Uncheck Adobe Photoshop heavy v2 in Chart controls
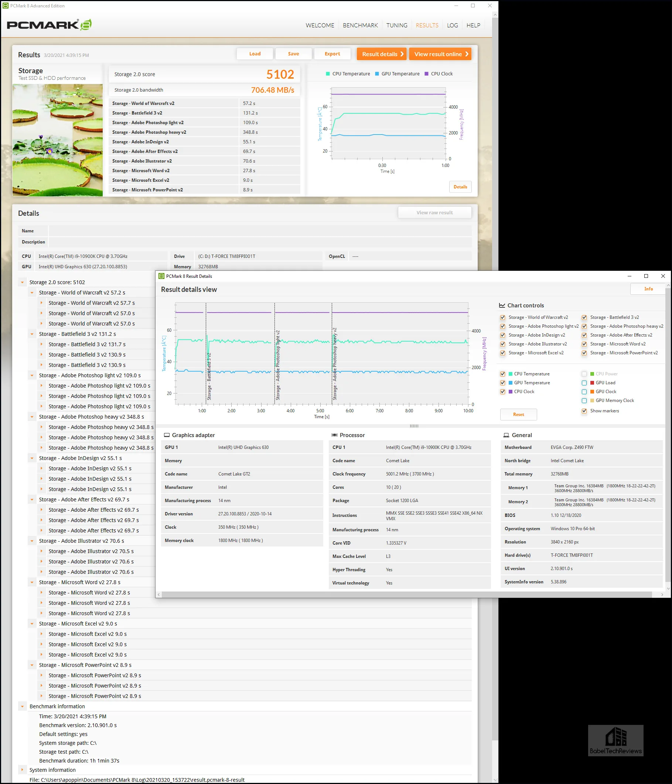672x784 pixels. click(584, 326)
